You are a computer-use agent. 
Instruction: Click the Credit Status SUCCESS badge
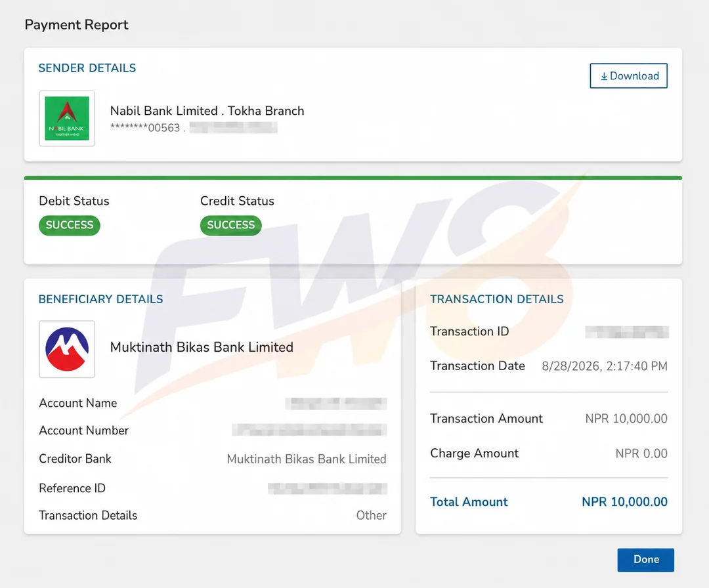(231, 225)
